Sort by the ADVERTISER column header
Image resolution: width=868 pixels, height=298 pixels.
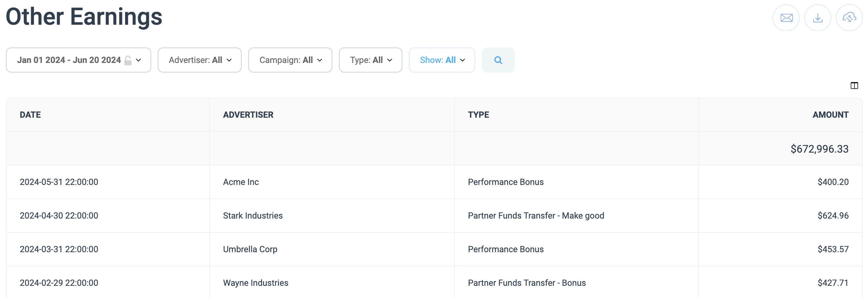click(x=248, y=115)
